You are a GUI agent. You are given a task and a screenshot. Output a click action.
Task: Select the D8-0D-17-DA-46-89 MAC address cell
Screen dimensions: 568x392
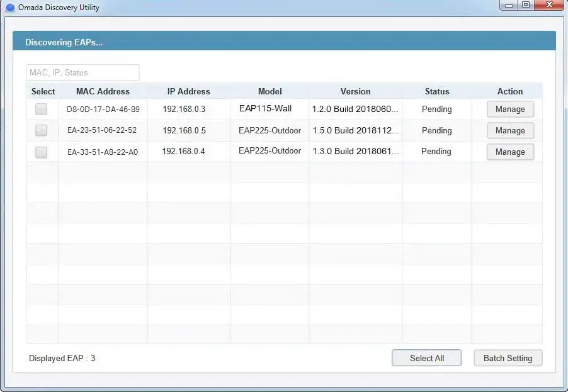tap(103, 109)
